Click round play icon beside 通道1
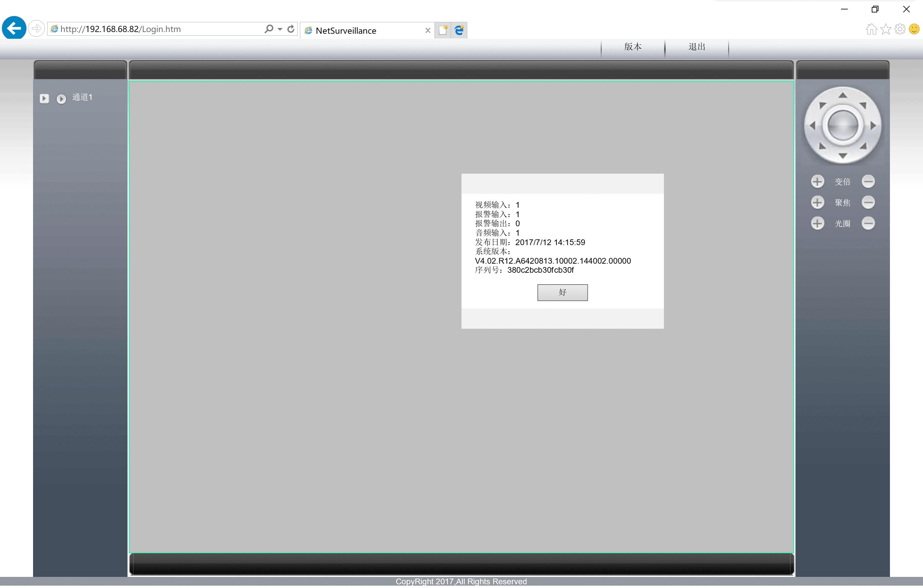 coord(61,99)
